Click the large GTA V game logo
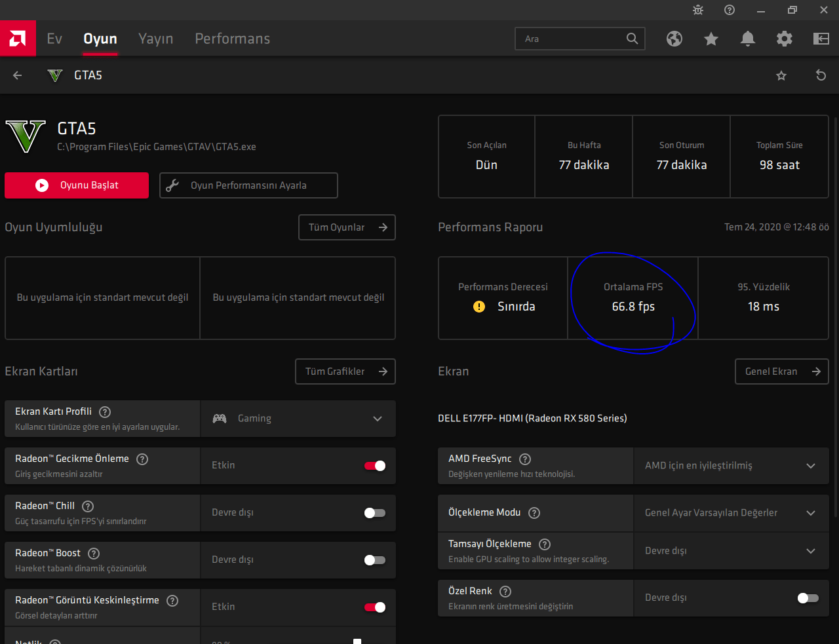Viewport: 839px width, 644px height. tap(26, 136)
